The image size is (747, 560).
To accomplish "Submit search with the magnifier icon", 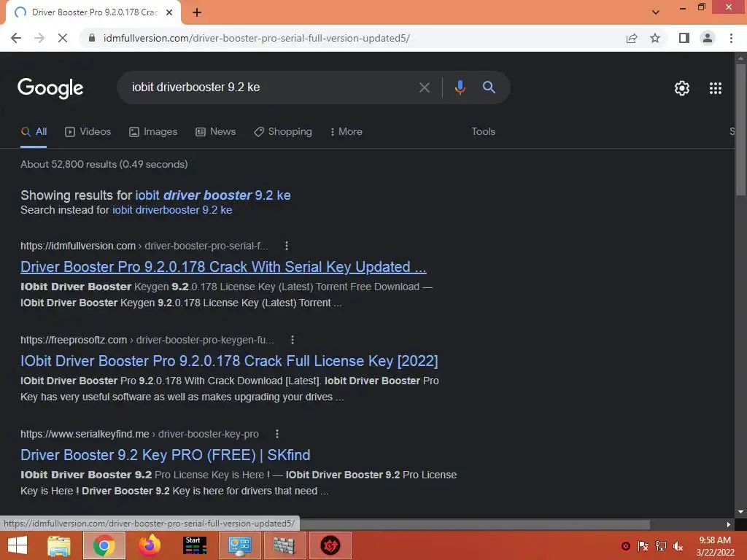I will coord(489,87).
